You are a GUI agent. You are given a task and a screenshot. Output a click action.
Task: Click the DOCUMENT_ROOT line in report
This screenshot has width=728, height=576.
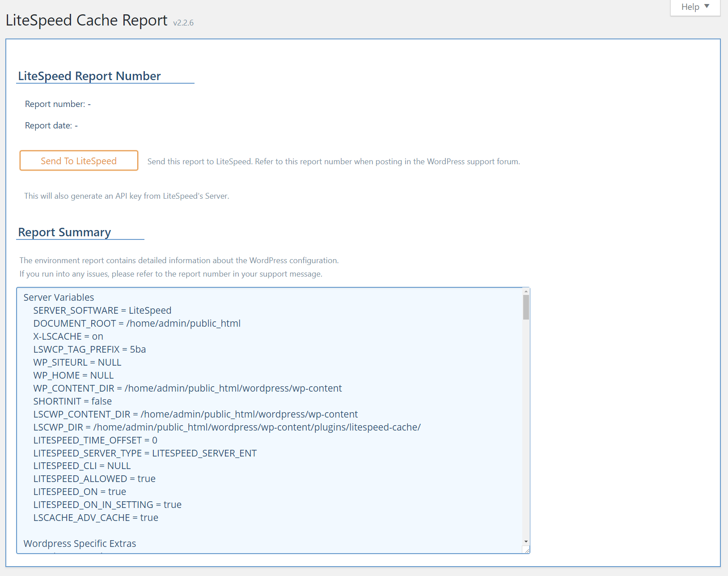(137, 324)
